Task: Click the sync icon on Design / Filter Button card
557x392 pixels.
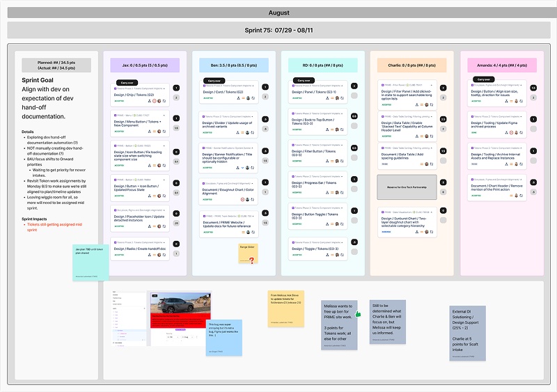Action: [x=342, y=161]
